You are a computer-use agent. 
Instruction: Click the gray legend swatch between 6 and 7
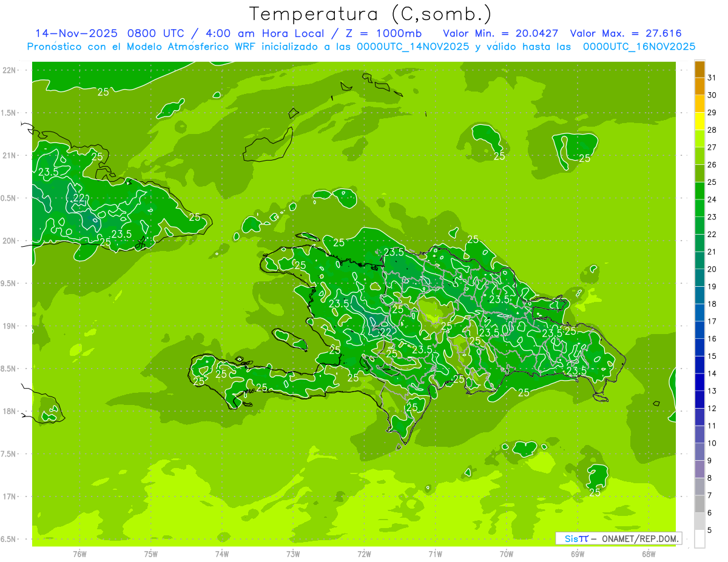699,504
